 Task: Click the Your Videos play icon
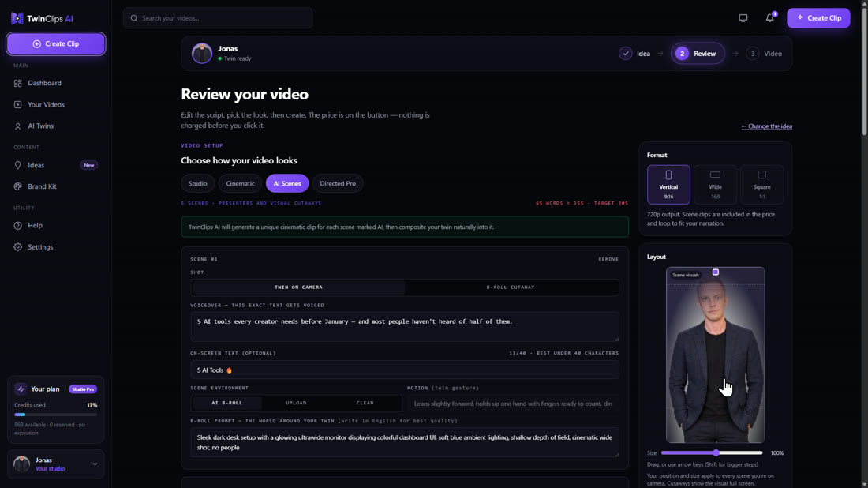[17, 105]
